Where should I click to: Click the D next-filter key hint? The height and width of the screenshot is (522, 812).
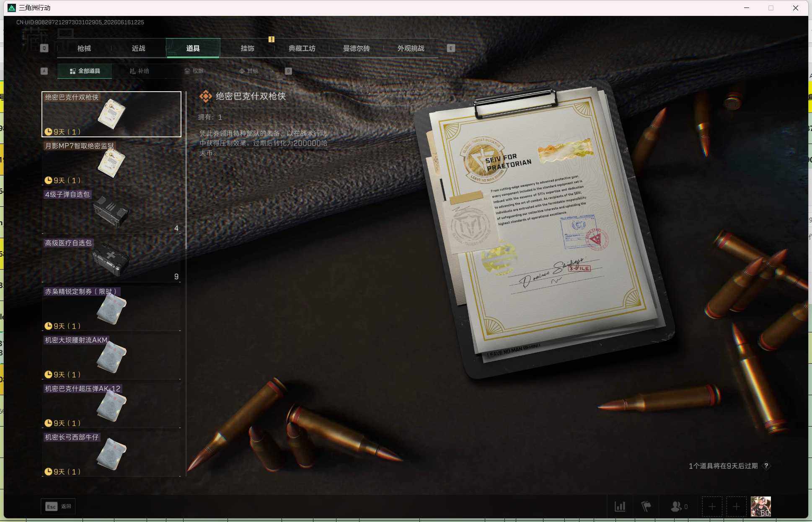click(288, 71)
